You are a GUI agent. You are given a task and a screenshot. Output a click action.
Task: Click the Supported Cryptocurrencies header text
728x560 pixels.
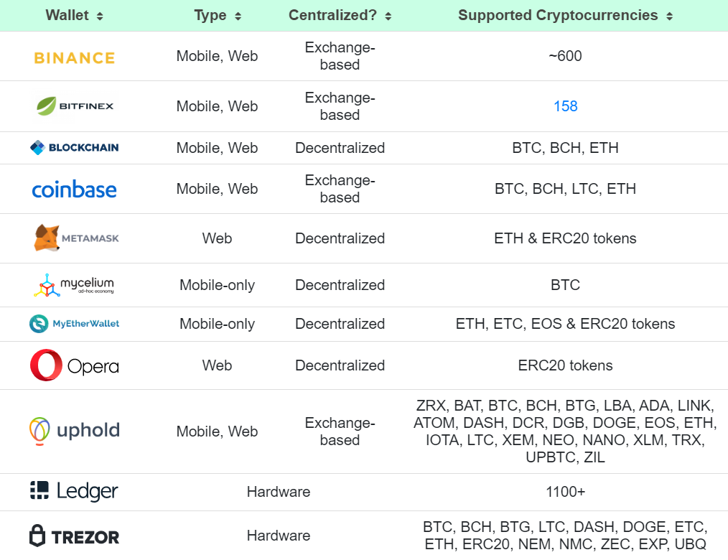pyautogui.click(x=558, y=15)
